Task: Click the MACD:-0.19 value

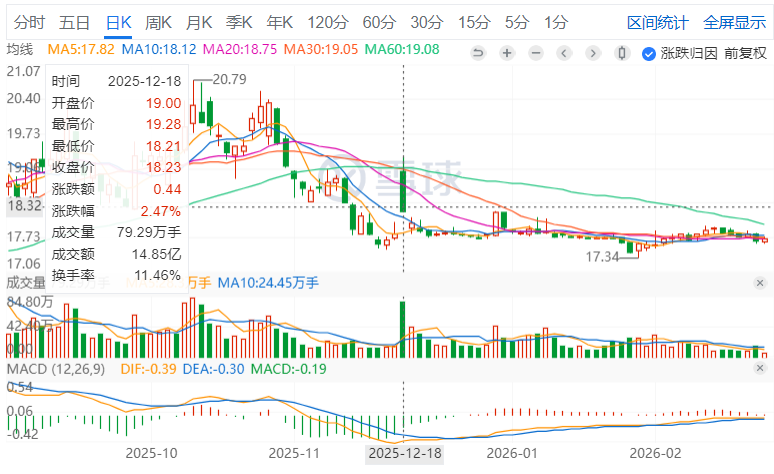Action: point(289,369)
